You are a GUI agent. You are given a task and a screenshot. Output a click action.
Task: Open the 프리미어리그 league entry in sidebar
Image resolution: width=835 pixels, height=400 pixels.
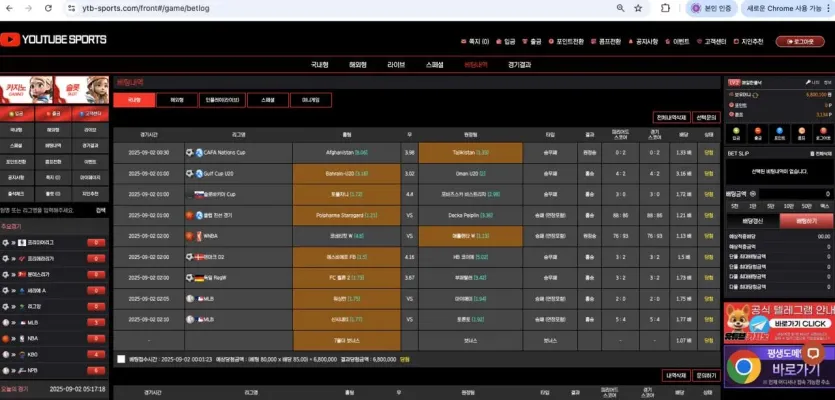(55, 242)
